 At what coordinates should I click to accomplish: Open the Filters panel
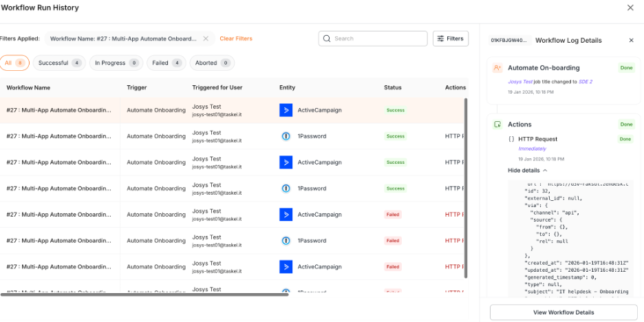click(x=450, y=39)
